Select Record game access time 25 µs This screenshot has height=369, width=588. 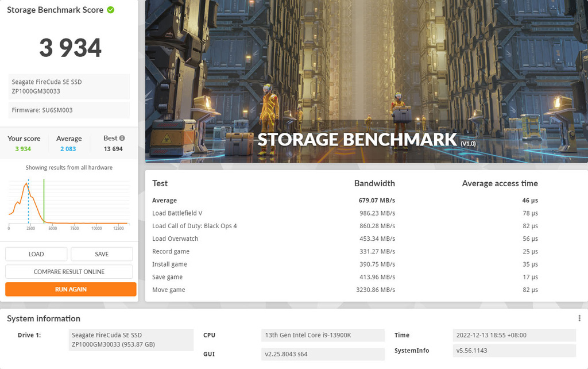click(530, 252)
